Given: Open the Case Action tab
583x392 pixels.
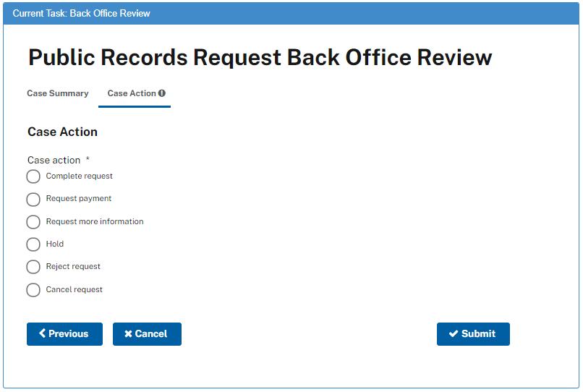Looking at the screenshot, I should pos(132,93).
